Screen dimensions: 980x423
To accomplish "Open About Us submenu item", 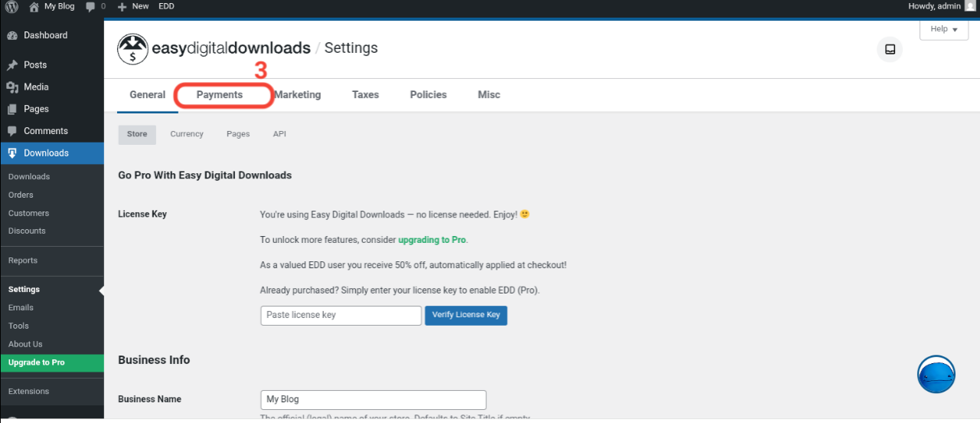I will coord(25,344).
